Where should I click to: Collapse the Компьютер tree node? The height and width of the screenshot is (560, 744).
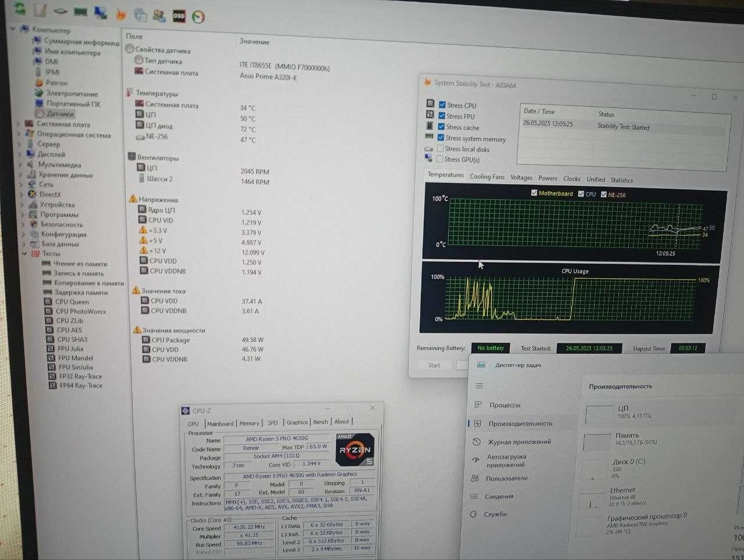(13, 28)
